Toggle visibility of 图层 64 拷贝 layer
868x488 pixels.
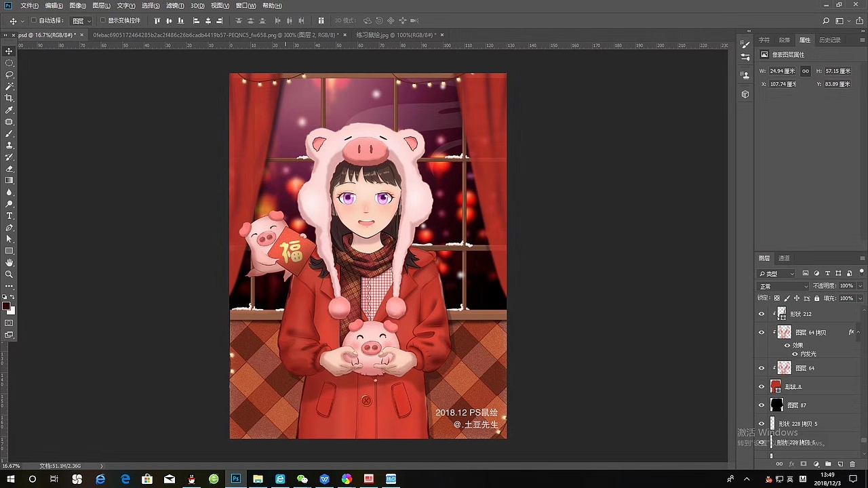tap(762, 332)
